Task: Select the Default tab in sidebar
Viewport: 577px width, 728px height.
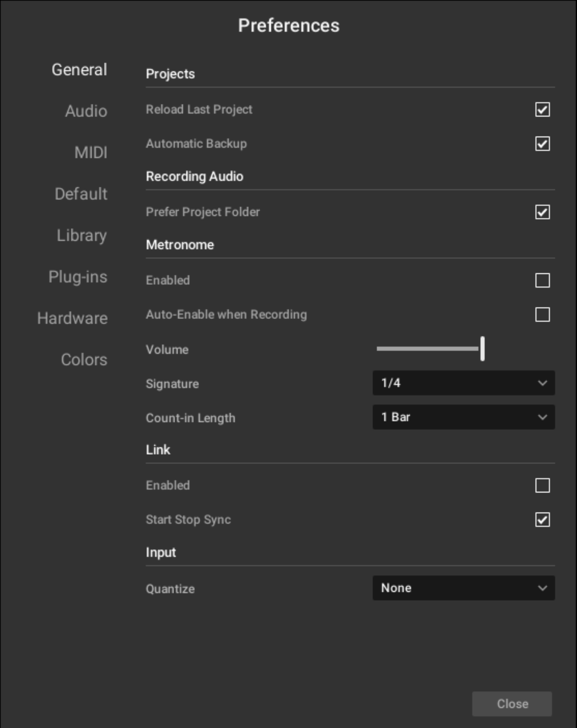Action: pos(81,194)
